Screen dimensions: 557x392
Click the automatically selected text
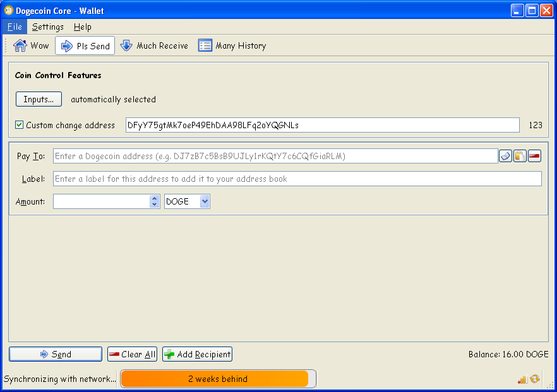[113, 100]
